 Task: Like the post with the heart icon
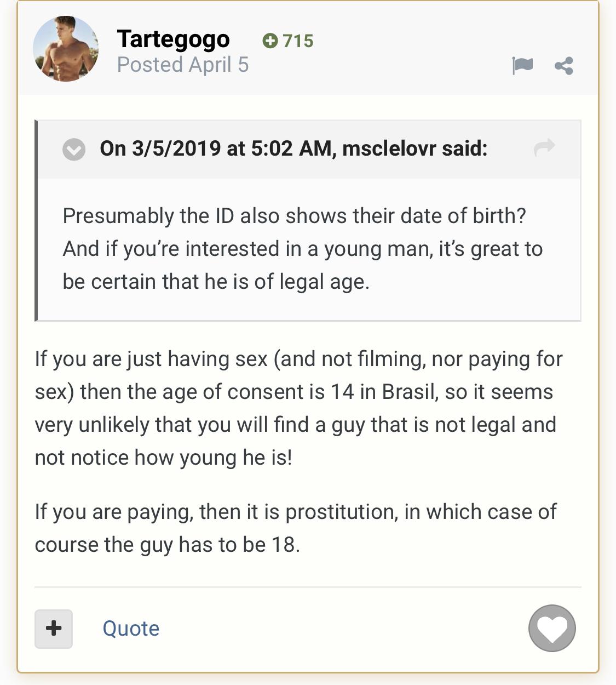click(552, 628)
